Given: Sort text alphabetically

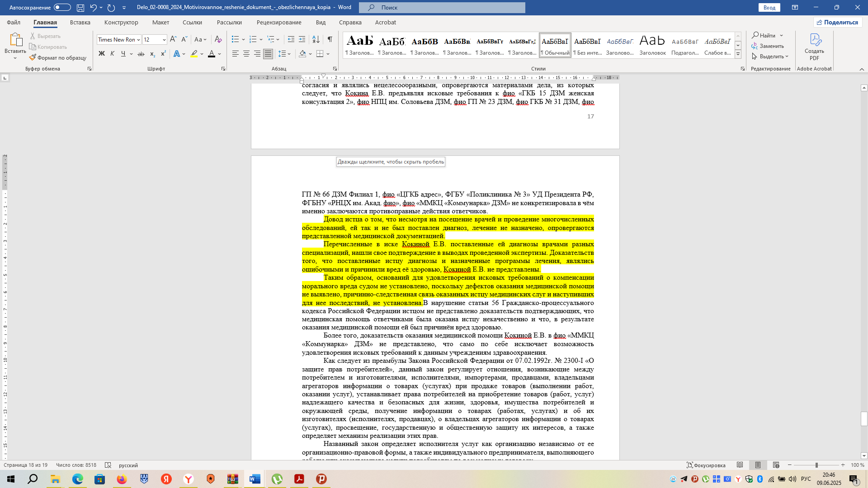Looking at the screenshot, I should click(316, 40).
